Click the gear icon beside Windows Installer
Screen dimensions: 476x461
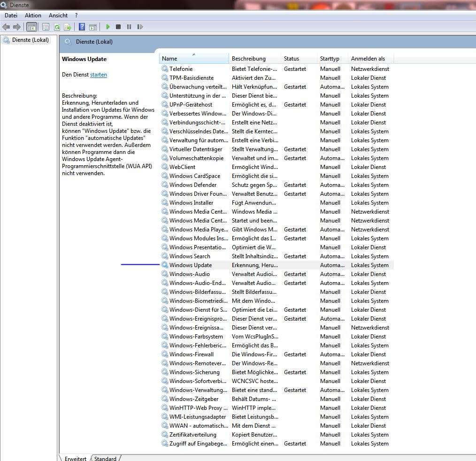point(165,202)
